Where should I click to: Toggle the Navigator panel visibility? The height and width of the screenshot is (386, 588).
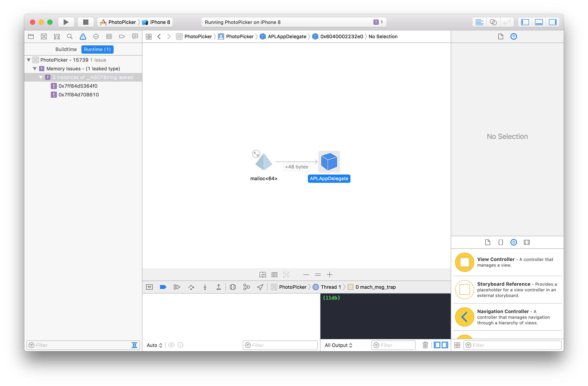point(525,22)
